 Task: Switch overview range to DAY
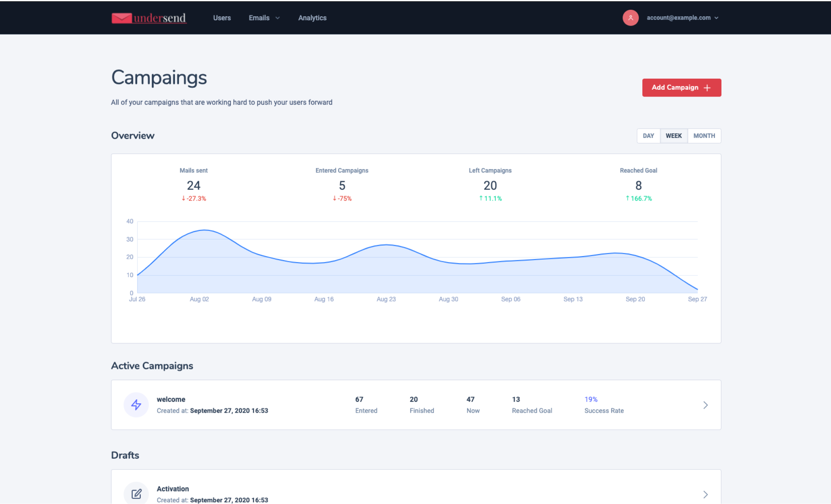(648, 136)
